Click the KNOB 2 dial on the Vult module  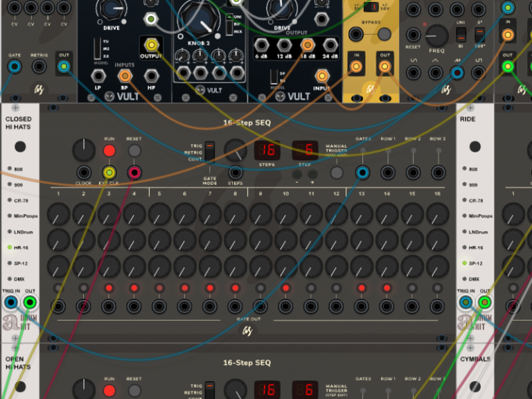199,19
